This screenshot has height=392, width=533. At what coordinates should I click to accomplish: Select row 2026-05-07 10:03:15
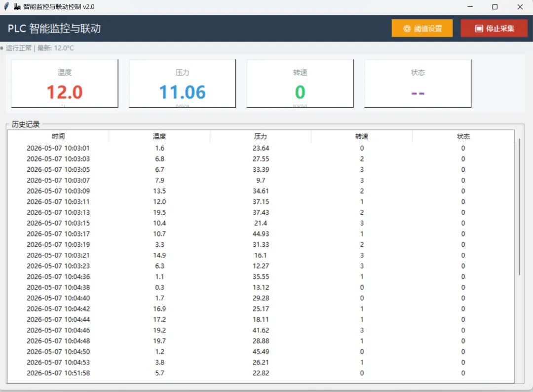coord(261,223)
